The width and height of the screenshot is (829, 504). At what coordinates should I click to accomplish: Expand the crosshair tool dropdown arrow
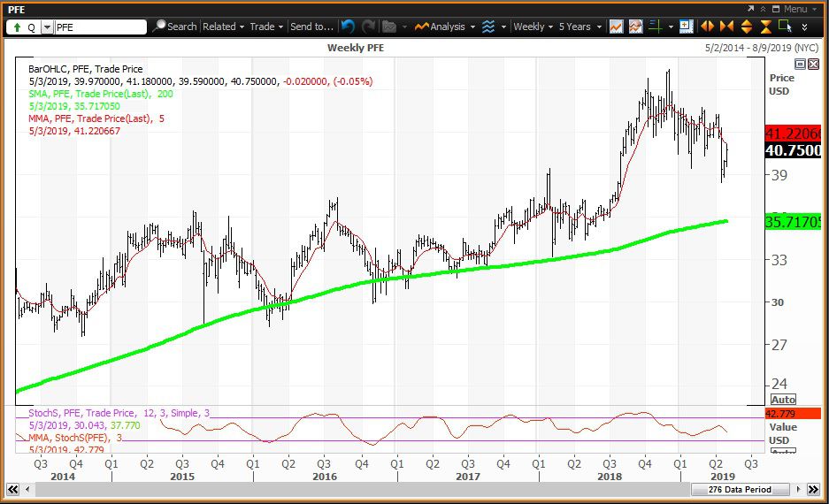[671, 27]
